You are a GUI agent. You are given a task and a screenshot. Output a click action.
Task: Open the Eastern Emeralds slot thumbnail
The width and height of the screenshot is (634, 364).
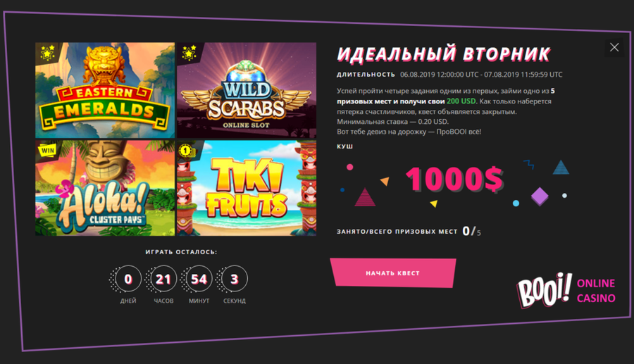105,90
